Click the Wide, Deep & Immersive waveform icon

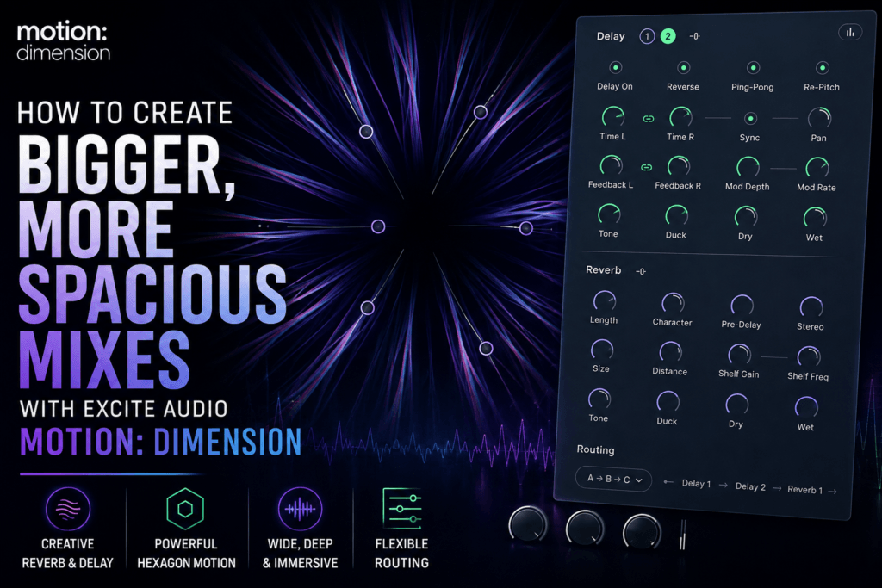pos(301,510)
